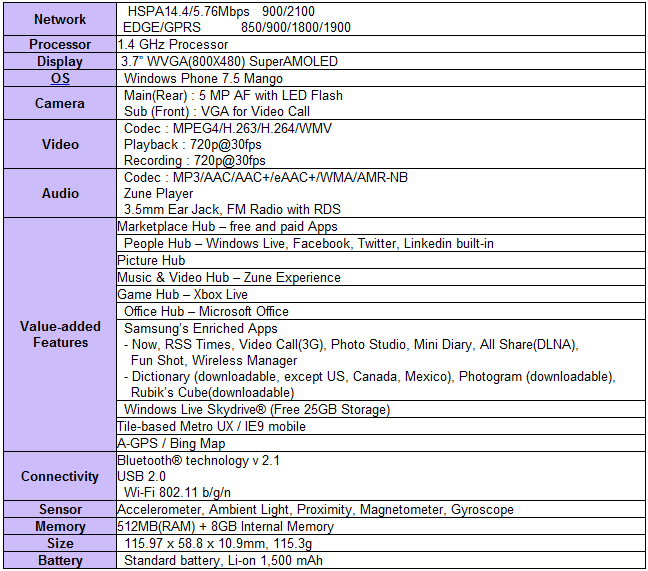Screen dimensions: 648x571
Task: Select the Processor header cell
Action: coord(60,44)
